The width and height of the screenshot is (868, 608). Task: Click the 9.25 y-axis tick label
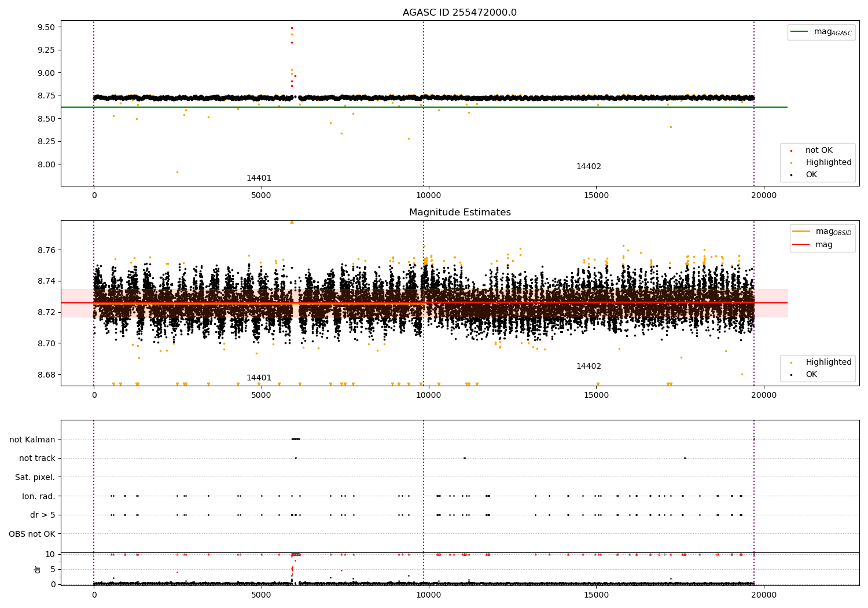click(x=46, y=50)
